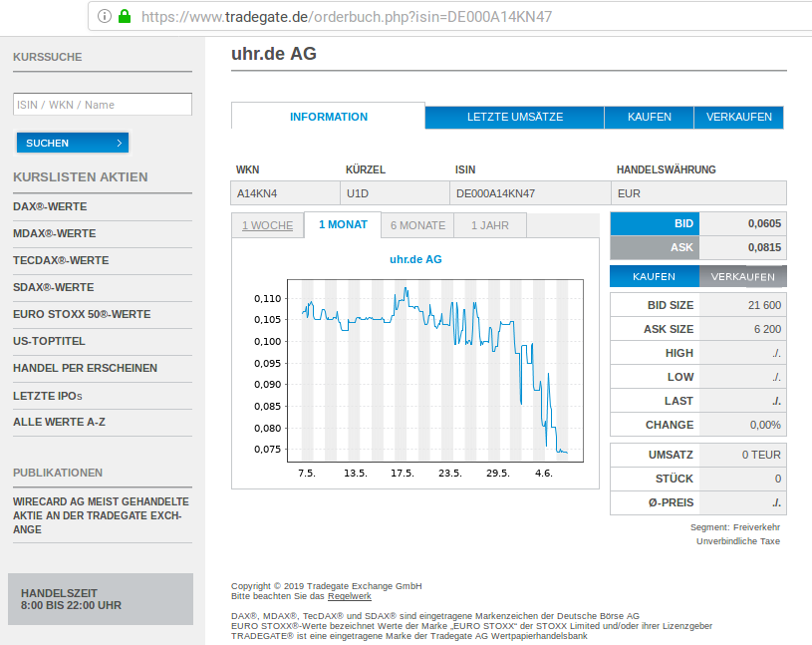Click the gray VERKAUFEN button below ASK
This screenshot has height=645, width=812.
tap(742, 277)
